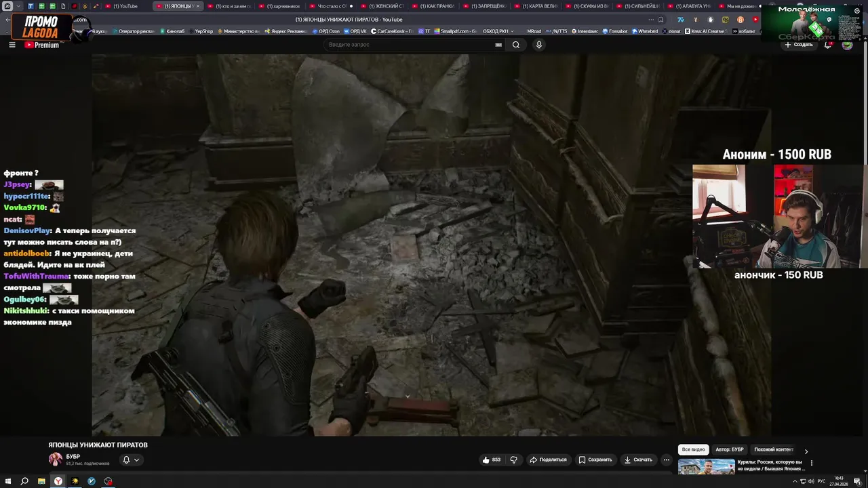Image resolution: width=868 pixels, height=488 pixels.
Task: Open Yandex Browser from the taskbar
Action: pyautogui.click(x=58, y=481)
